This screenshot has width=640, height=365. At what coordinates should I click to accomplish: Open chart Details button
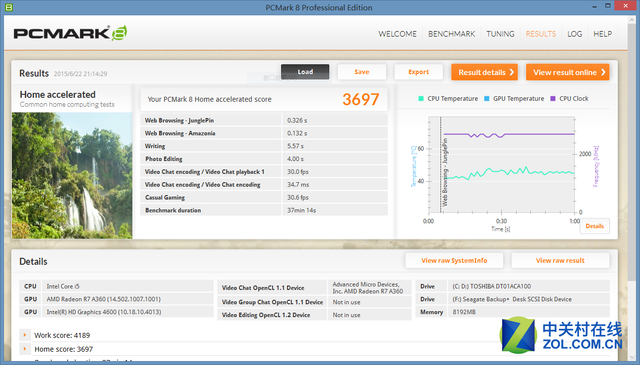tap(594, 226)
